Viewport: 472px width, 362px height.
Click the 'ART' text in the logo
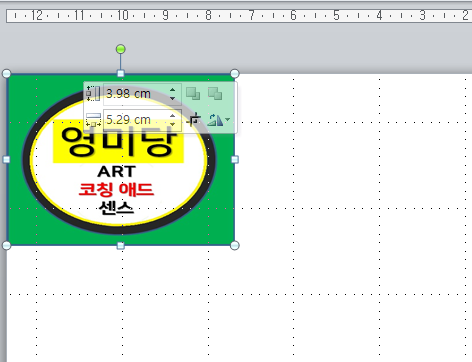coord(117,172)
